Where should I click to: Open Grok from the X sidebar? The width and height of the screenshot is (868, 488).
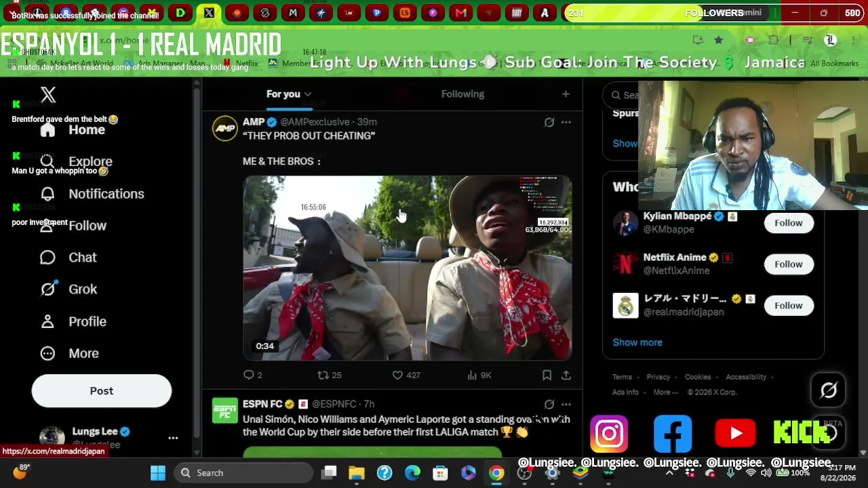point(69,289)
